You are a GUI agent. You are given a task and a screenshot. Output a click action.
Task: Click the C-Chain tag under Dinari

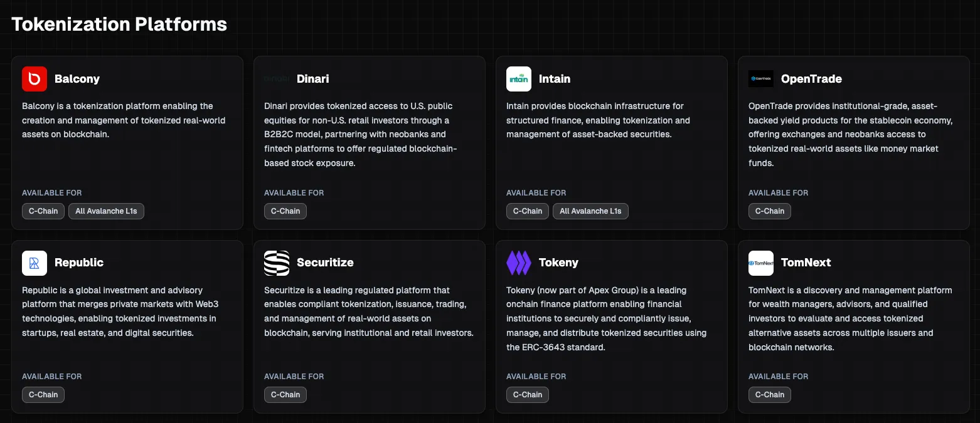[285, 211]
